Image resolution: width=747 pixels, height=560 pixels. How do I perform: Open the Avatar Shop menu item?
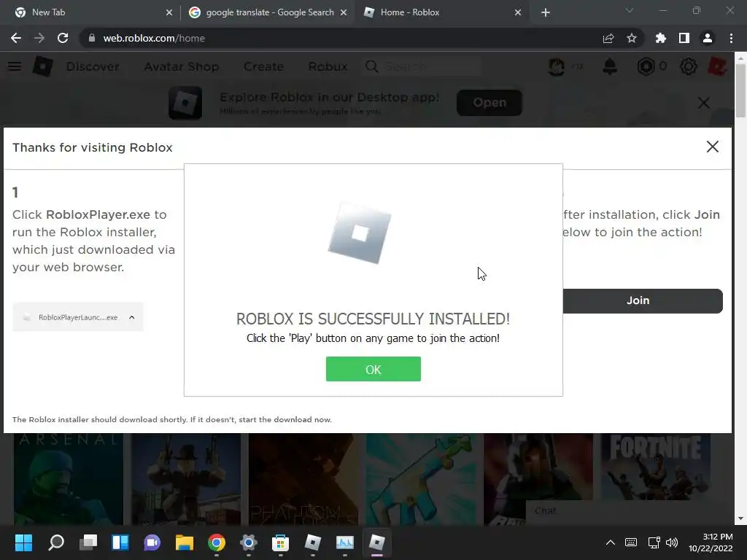pos(182,66)
